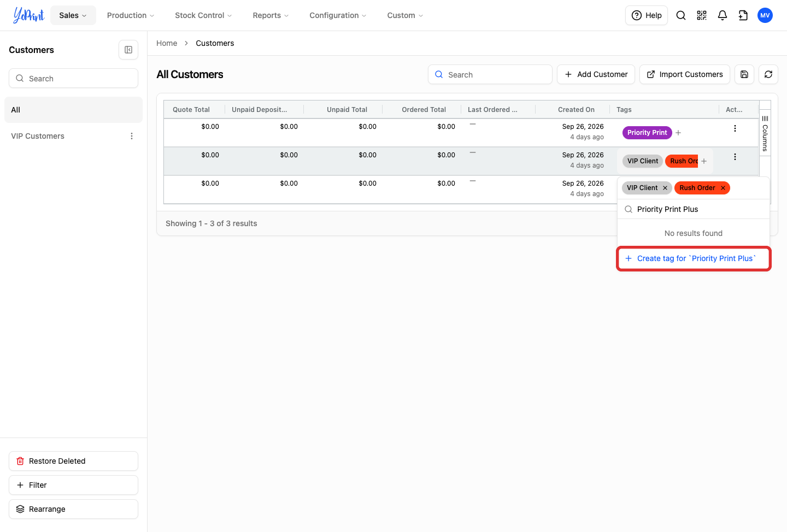Expand the Production menu
Image resolution: width=787 pixels, height=532 pixels.
[x=131, y=15]
